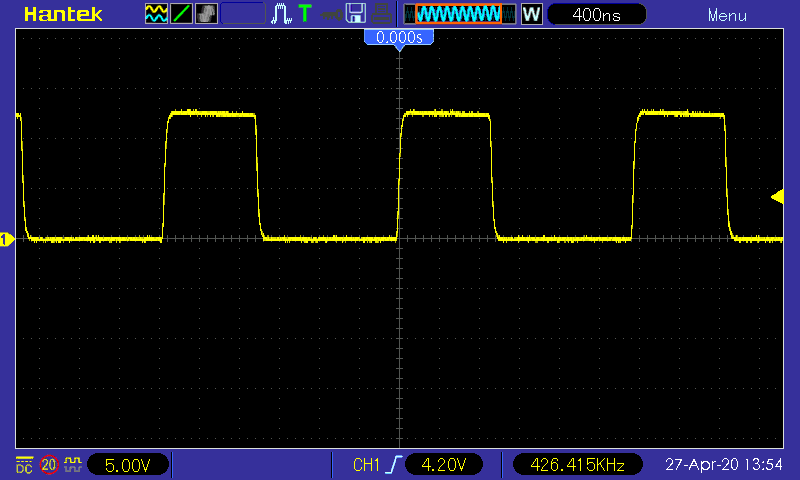Click the gray persistence waveform icon
The width and height of the screenshot is (800, 480).
tap(206, 14)
